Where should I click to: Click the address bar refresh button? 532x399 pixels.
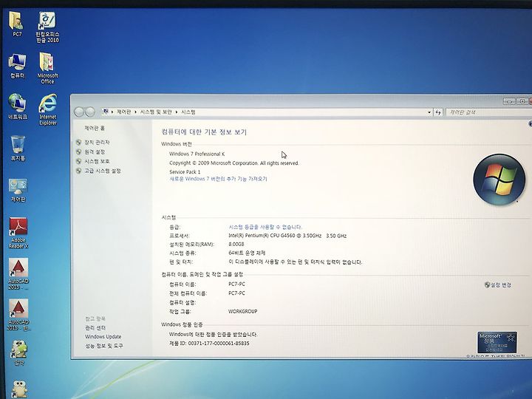438,112
